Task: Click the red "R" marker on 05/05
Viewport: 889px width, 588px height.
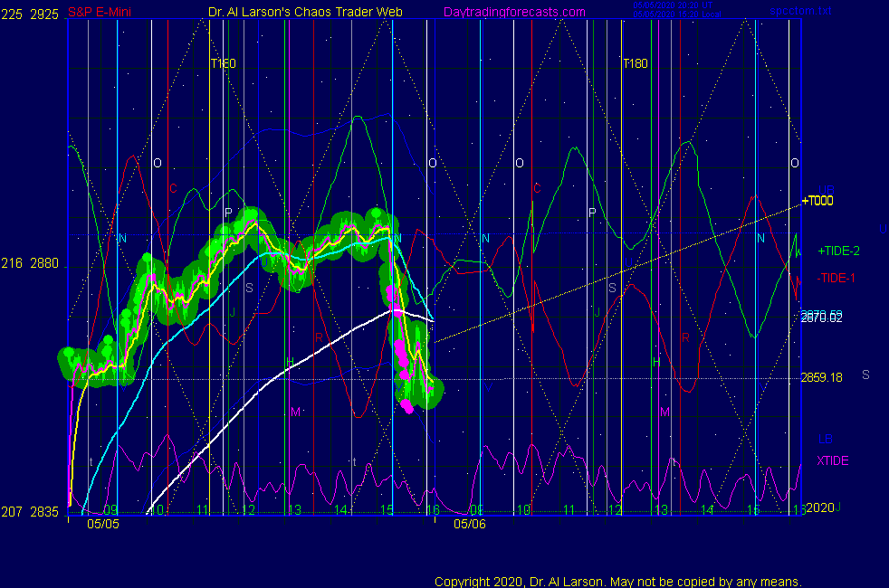Action: point(319,337)
